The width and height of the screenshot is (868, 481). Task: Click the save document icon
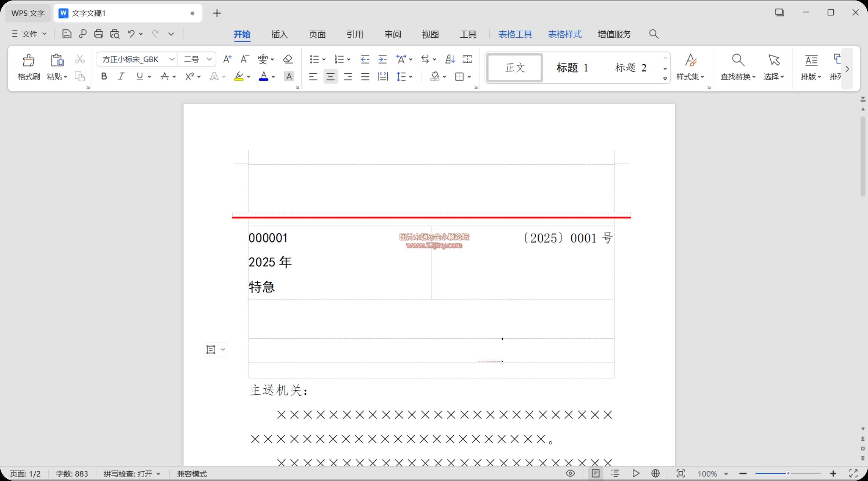67,34
